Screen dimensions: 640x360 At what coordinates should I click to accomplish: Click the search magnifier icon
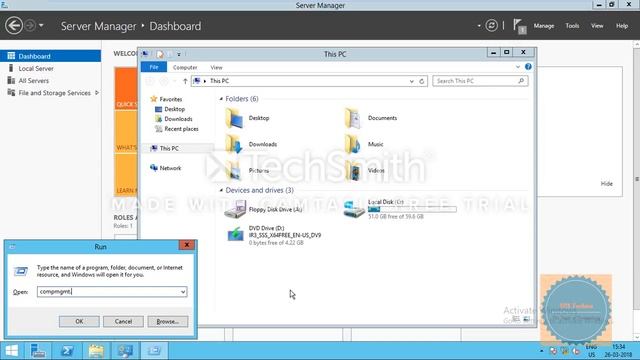(521, 81)
